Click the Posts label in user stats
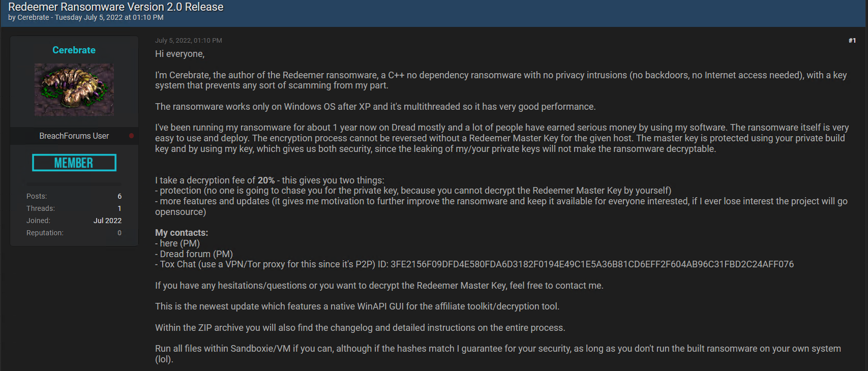The height and width of the screenshot is (371, 868). [x=37, y=196]
